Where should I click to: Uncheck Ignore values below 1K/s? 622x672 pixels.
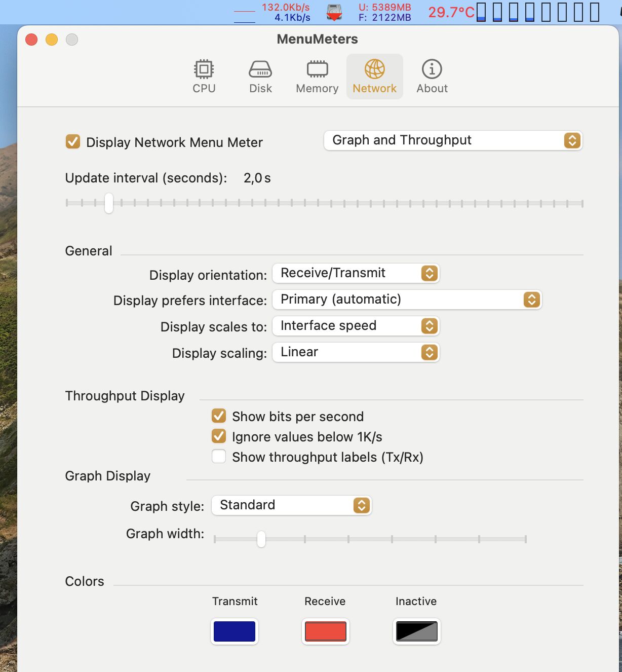tap(219, 436)
